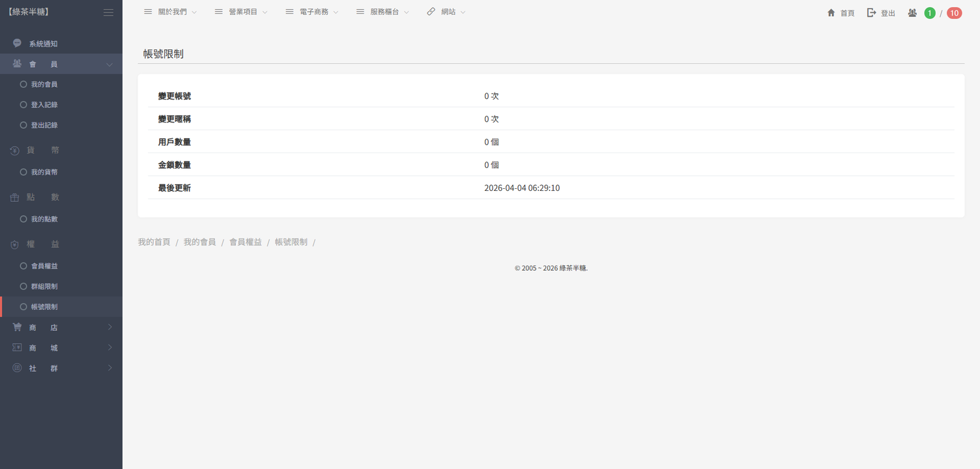
Task: Click the red badge showing 10
Action: pos(954,13)
